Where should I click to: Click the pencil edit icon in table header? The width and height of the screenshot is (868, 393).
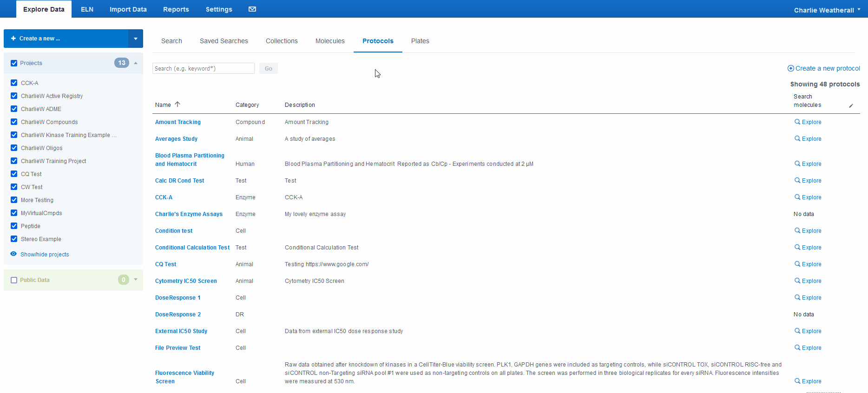[851, 105]
